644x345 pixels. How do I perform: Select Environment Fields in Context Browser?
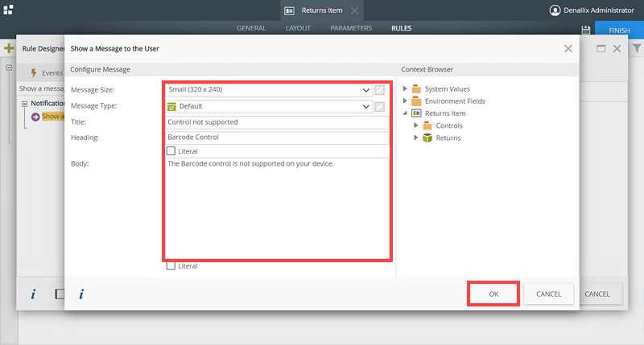click(455, 101)
